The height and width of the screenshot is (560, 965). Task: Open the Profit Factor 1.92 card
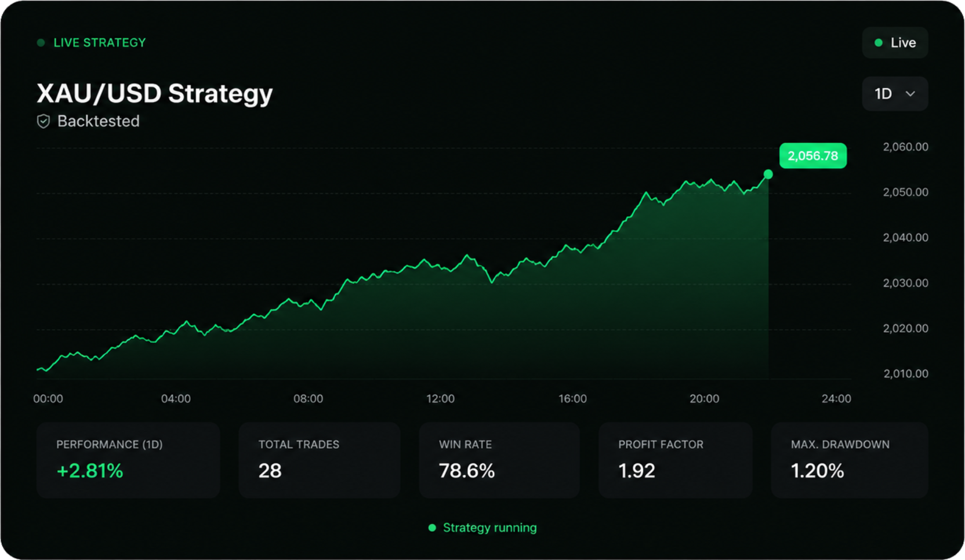676,460
